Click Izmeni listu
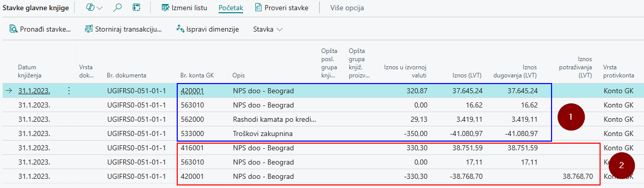 coord(189,8)
